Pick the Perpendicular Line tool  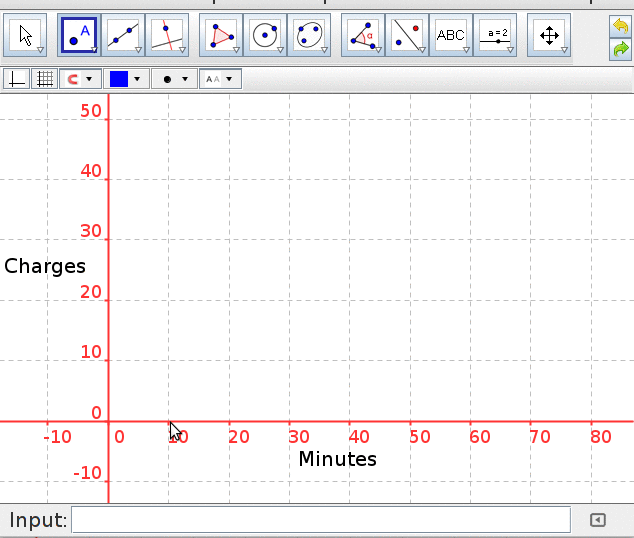(166, 35)
